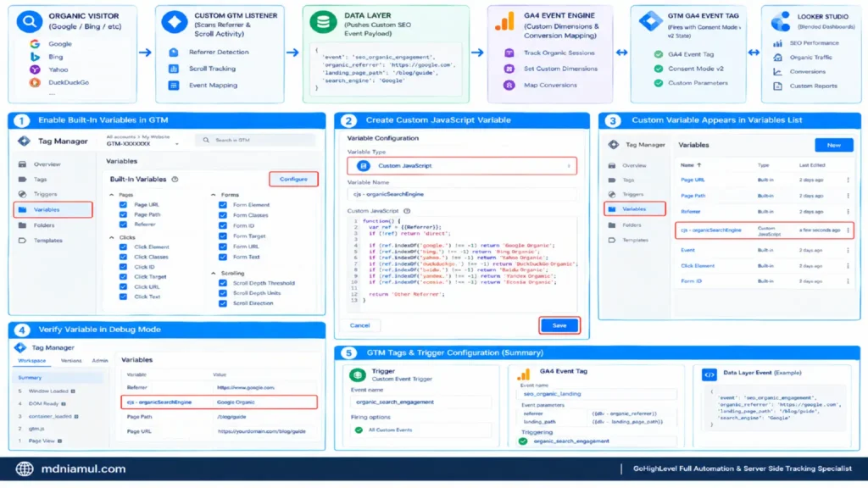Toggle the Click Classes checkbox
This screenshot has height=488, width=868.
tap(123, 258)
